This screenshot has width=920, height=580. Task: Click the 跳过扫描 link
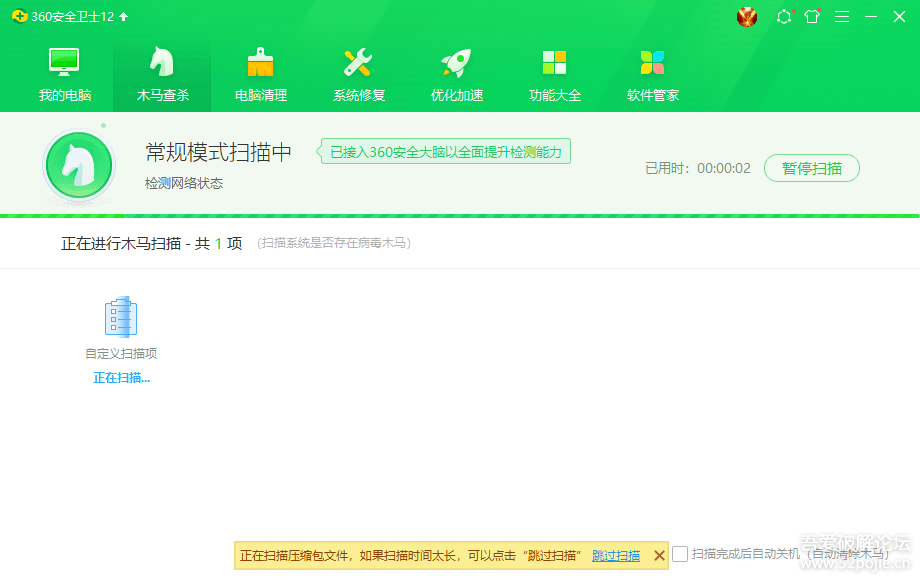click(x=615, y=556)
